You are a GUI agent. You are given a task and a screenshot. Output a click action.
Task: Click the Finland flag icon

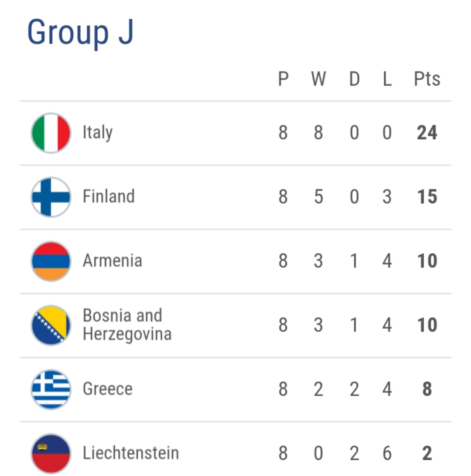[51, 197]
